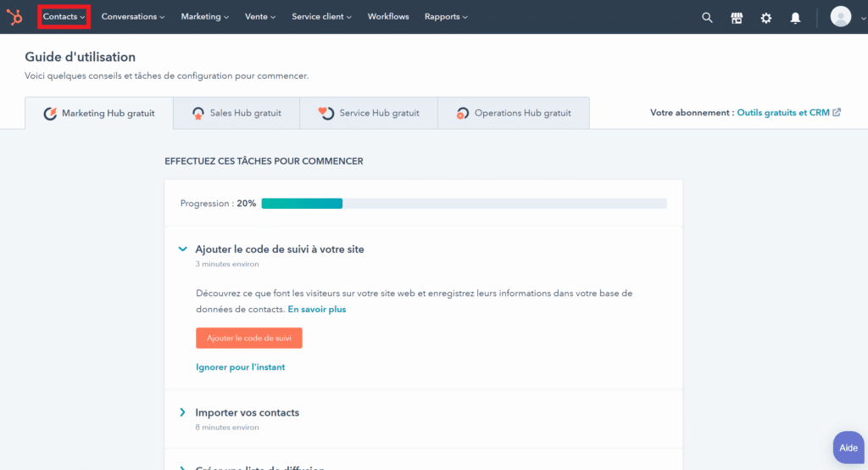Open the Conversations dropdown menu
868x470 pixels.
click(133, 17)
